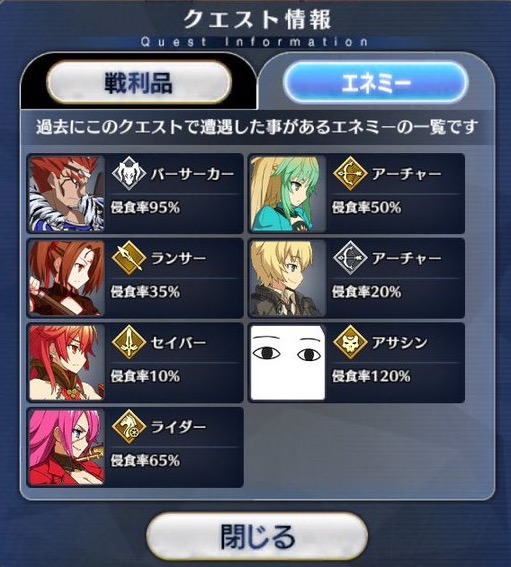
Task: Open the Lancer enemy portrait
Action: (67, 278)
